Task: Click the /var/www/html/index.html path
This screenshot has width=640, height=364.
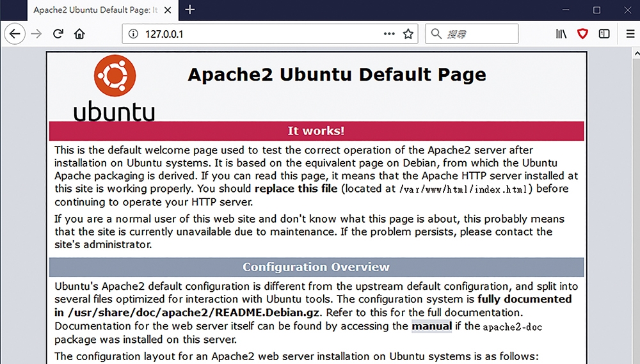Action: [463, 189]
